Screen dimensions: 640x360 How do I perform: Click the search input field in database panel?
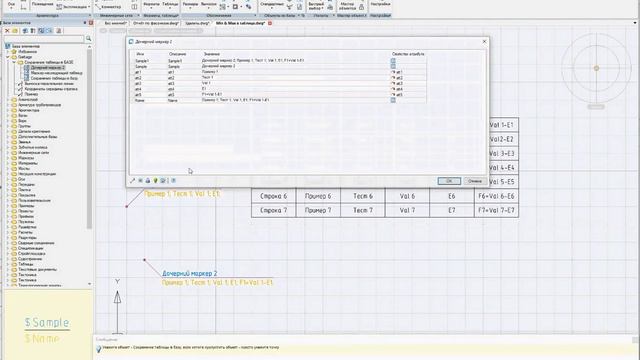(x=44, y=39)
